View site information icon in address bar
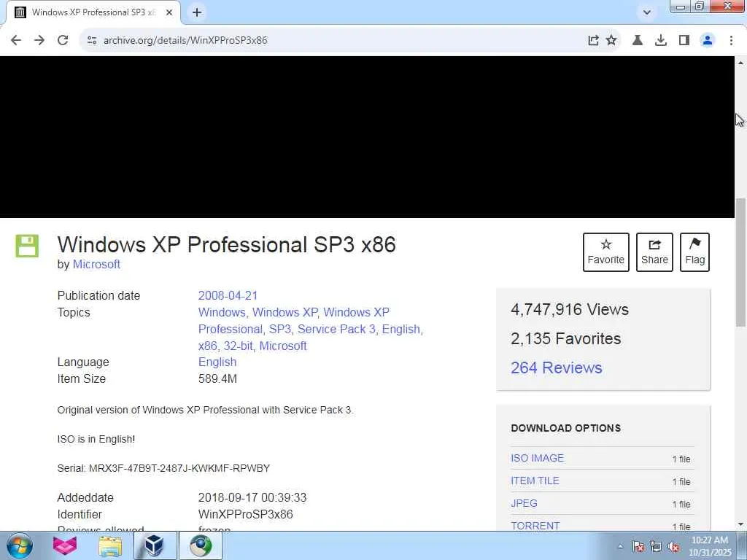This screenshot has width=747, height=560. coord(92,41)
